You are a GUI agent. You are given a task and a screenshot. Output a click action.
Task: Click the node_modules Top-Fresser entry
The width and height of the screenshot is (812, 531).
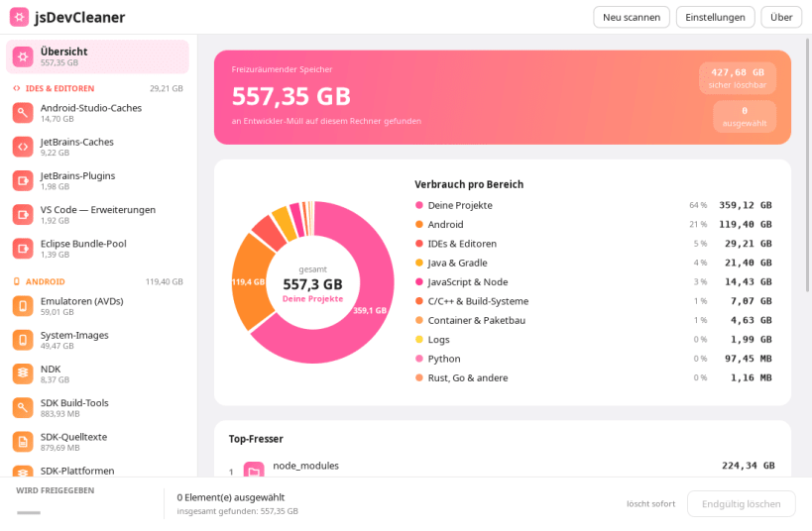(x=502, y=469)
